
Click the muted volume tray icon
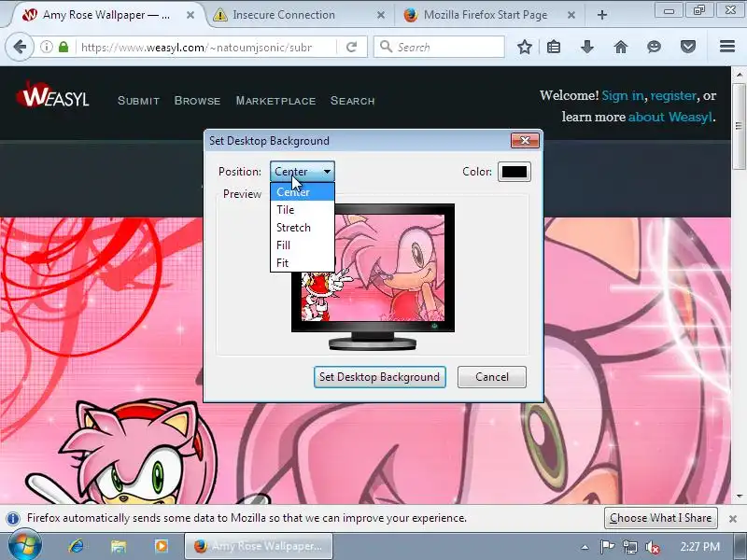point(652,547)
